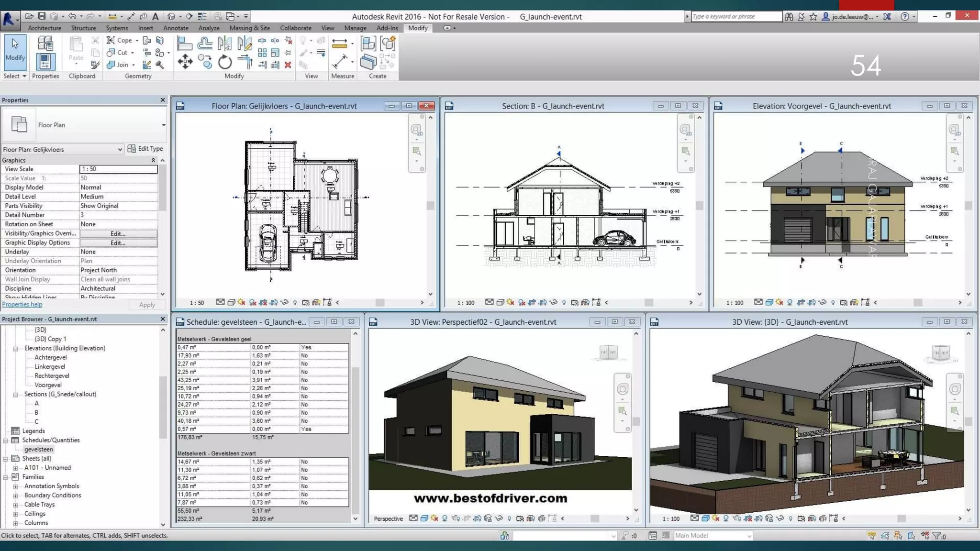The height and width of the screenshot is (551, 980).
Task: Open the Properties help link
Action: tap(22, 304)
